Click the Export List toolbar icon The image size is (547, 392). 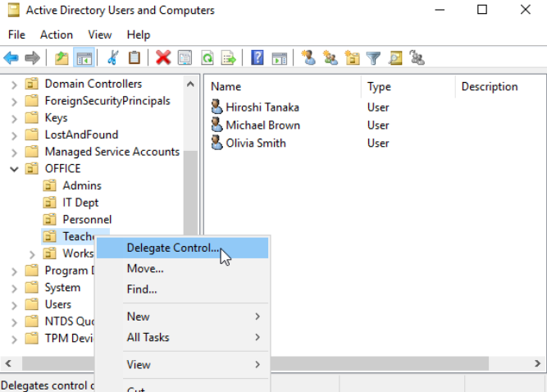coord(229,58)
